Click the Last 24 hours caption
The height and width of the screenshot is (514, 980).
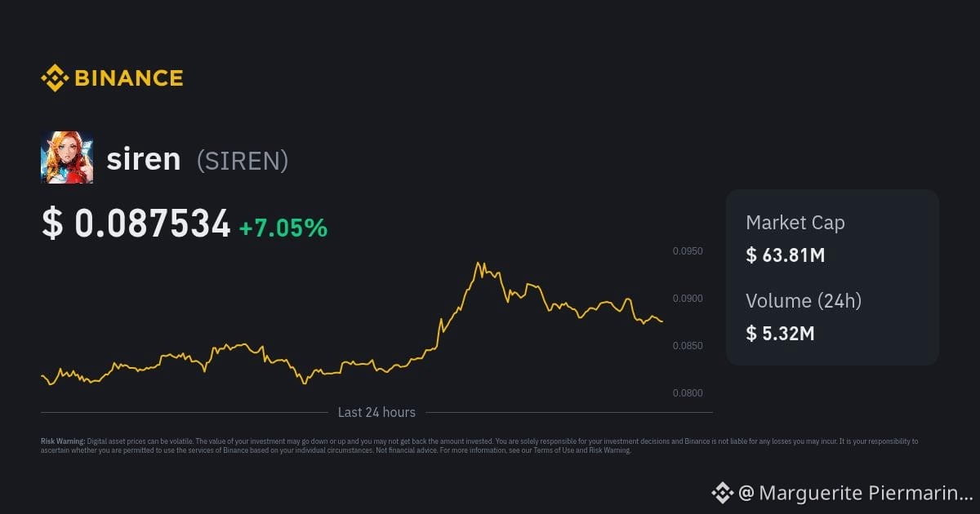tap(376, 413)
